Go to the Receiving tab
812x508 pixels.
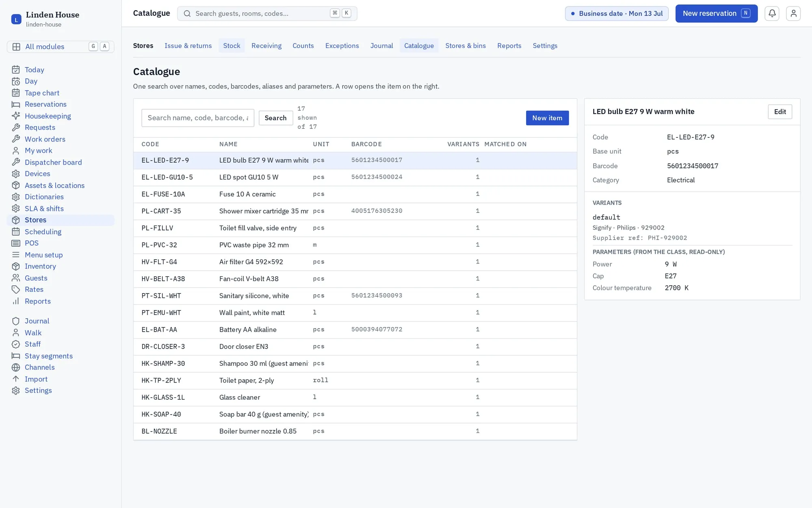pyautogui.click(x=266, y=46)
